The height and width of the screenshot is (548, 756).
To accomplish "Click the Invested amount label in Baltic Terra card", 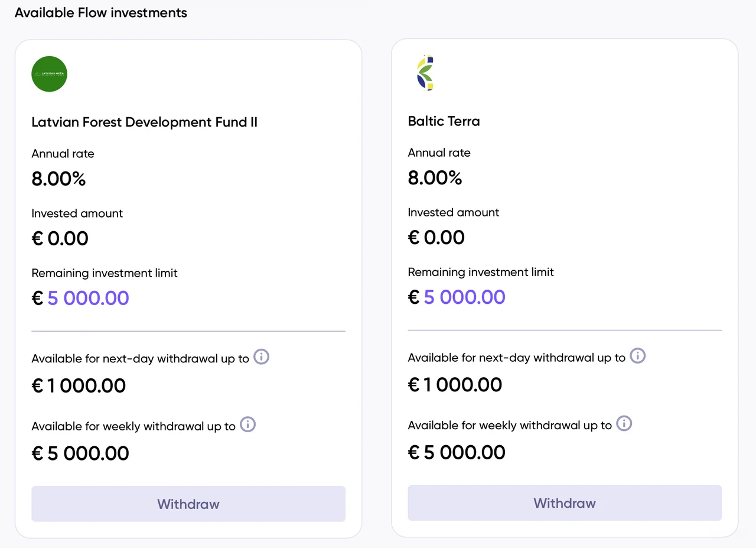I will tap(454, 212).
